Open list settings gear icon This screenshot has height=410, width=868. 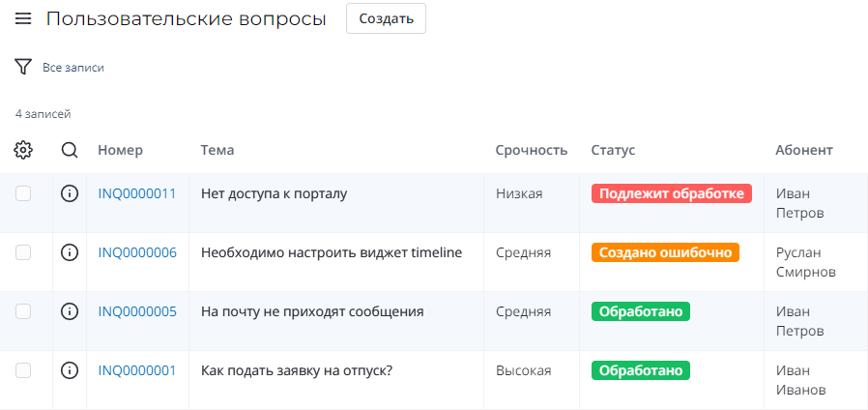tap(23, 150)
